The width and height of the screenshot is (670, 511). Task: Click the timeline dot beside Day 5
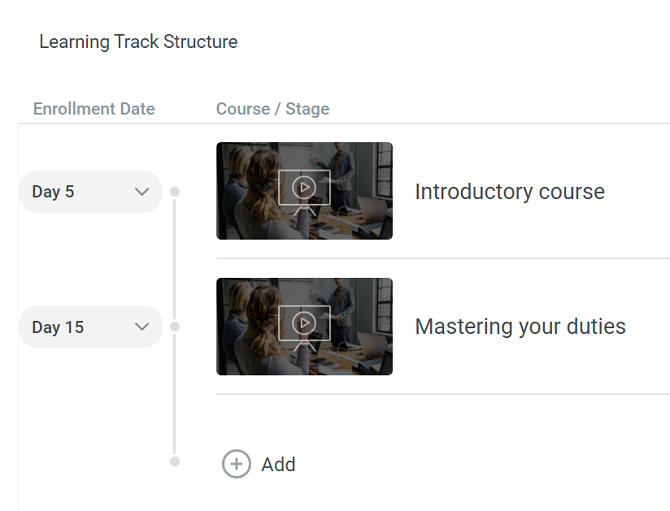175,191
